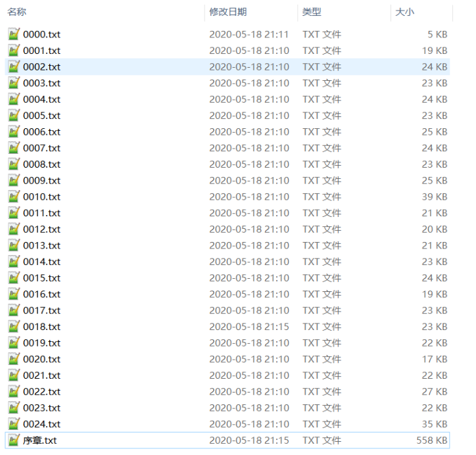This screenshot has height=455, width=476.
Task: Sort by 类型 column header
Action: [x=311, y=12]
